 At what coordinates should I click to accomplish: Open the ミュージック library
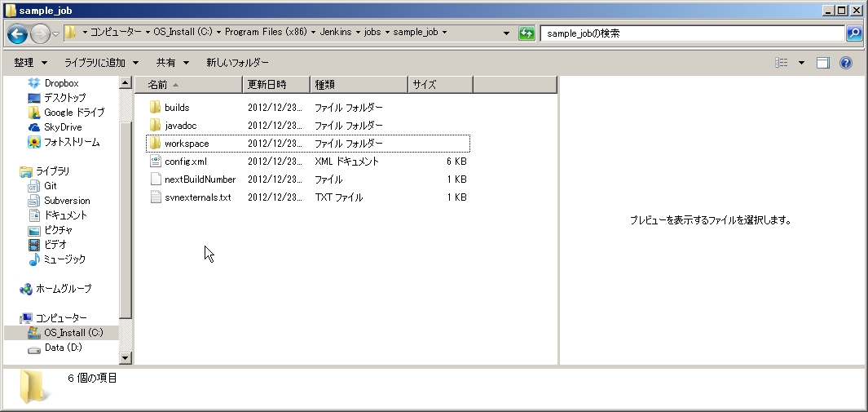(64, 259)
